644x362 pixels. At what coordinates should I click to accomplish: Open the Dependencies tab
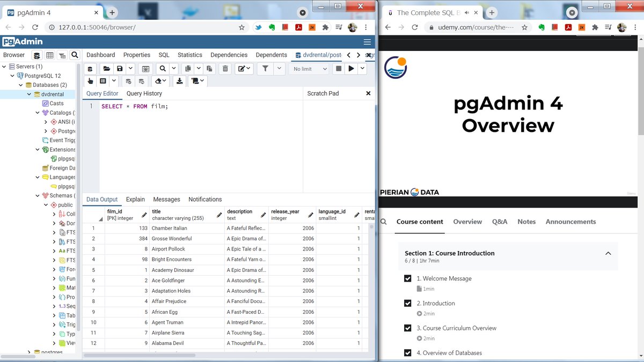[229, 55]
